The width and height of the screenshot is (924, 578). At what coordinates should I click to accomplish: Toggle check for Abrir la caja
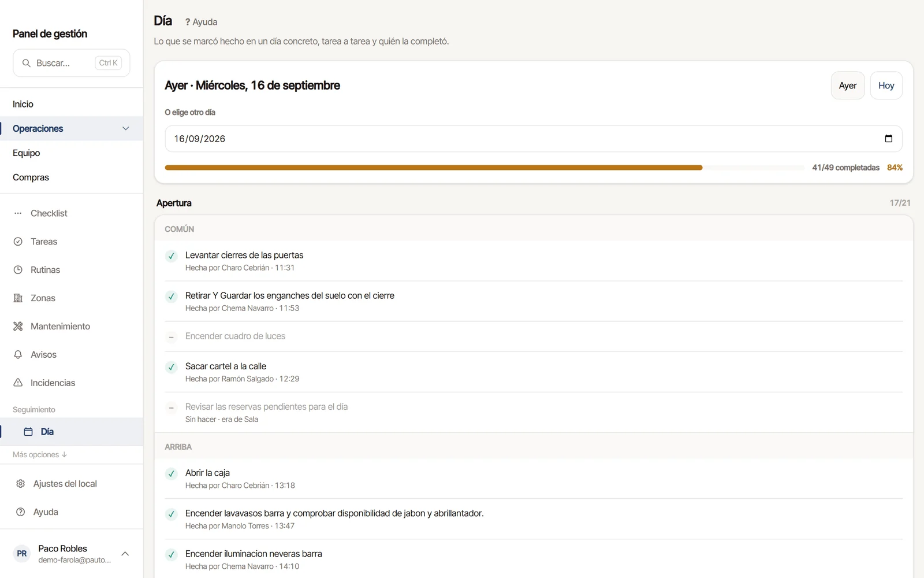tap(172, 474)
